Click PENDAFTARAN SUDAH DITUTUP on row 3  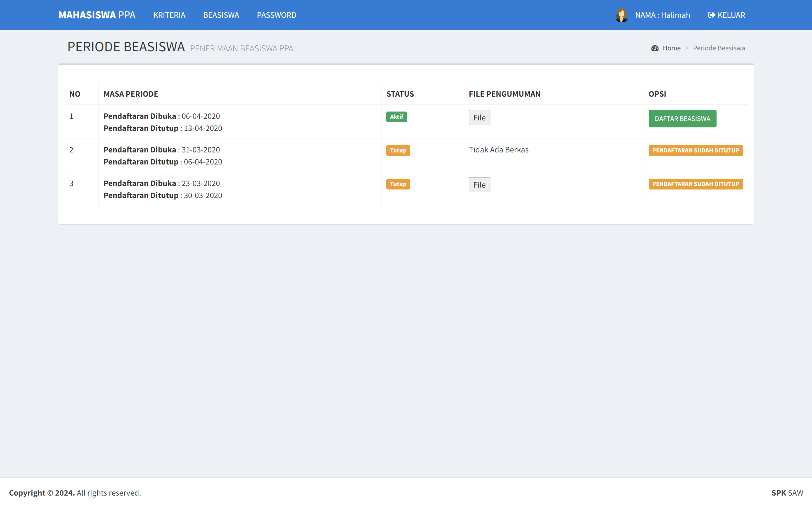(x=695, y=184)
